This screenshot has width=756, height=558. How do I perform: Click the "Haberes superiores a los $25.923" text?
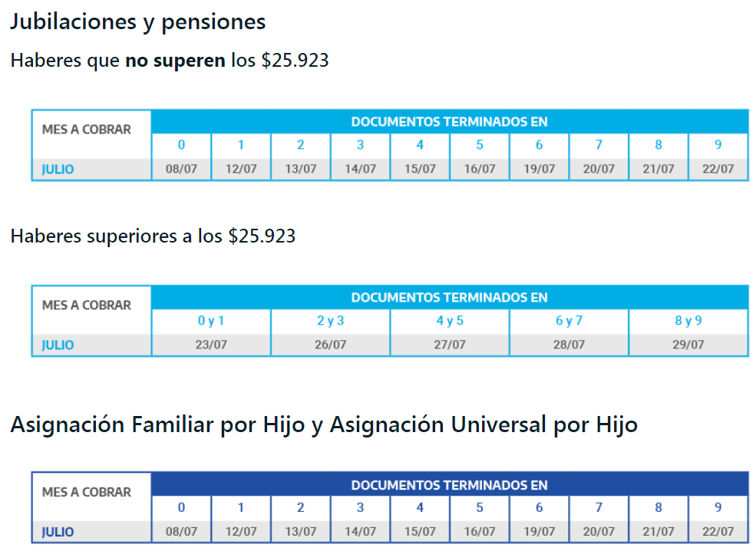pyautogui.click(x=153, y=236)
